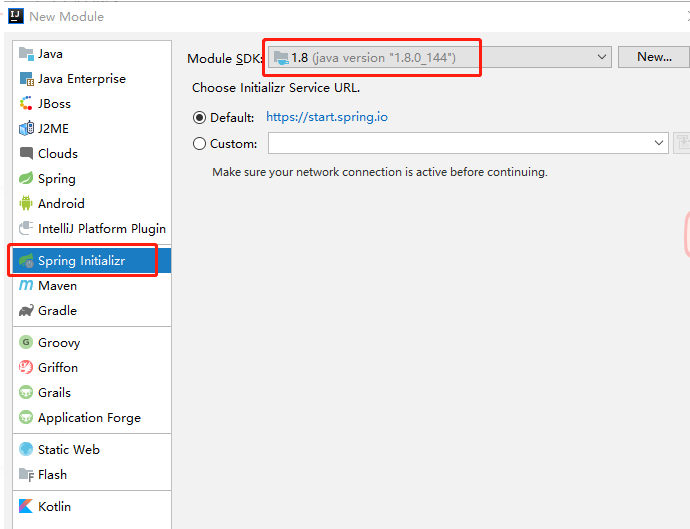This screenshot has width=690, height=529.
Task: Select Java module type
Action: point(92,54)
